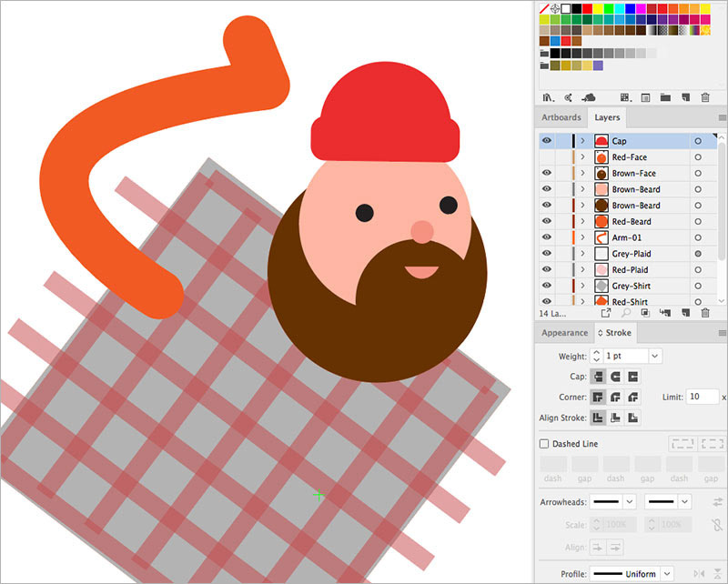Select the Layers tab
The height and width of the screenshot is (584, 728).
click(607, 117)
